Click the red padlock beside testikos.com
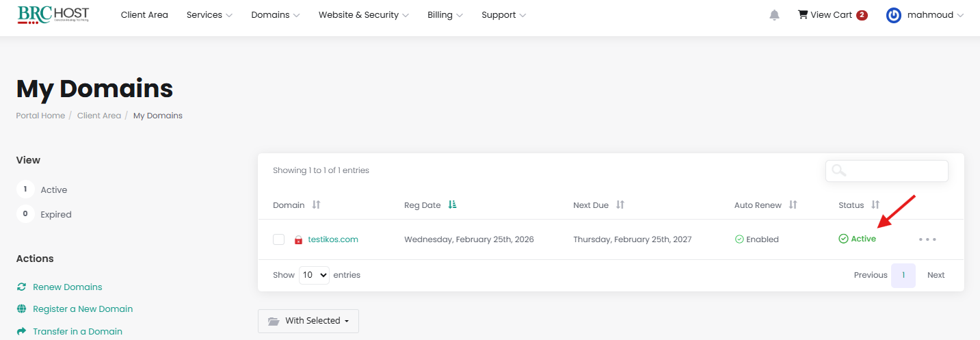Screen dimensions: 980x340 [x=298, y=240]
